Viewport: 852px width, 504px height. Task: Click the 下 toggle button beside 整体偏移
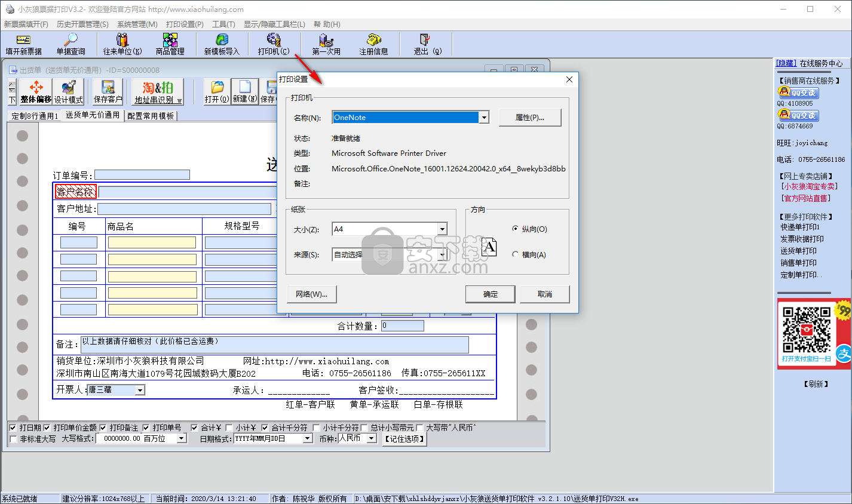12,100
